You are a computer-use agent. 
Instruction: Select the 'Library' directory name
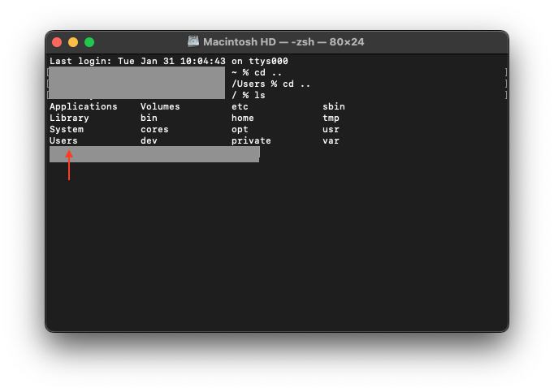[69, 118]
